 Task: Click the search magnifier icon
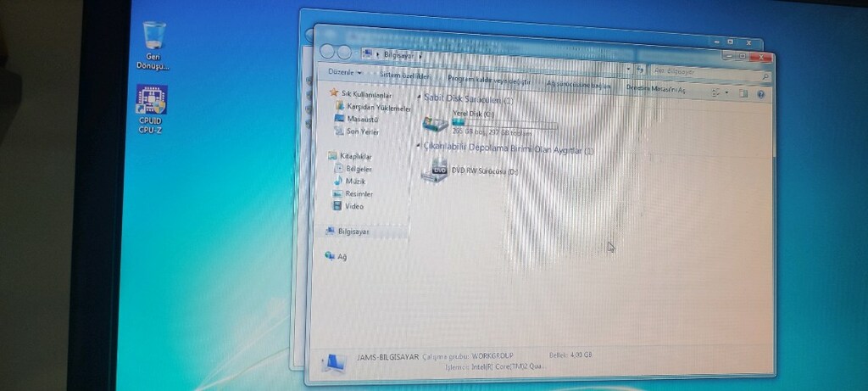click(765, 76)
